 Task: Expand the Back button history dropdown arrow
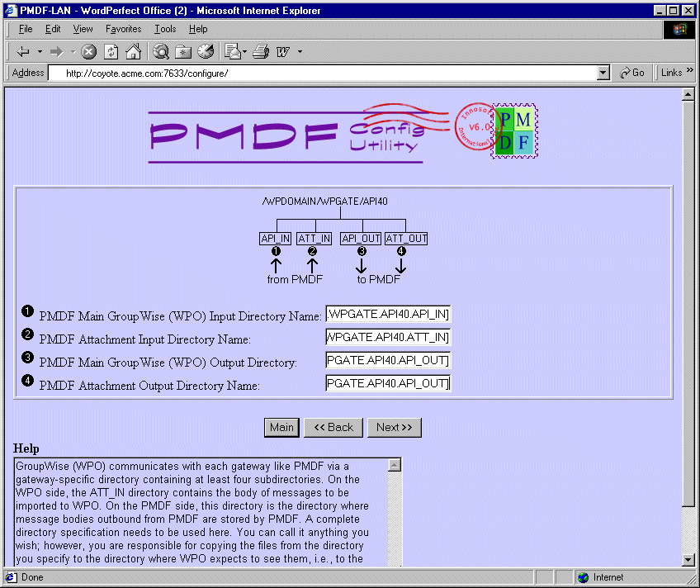pos(40,52)
